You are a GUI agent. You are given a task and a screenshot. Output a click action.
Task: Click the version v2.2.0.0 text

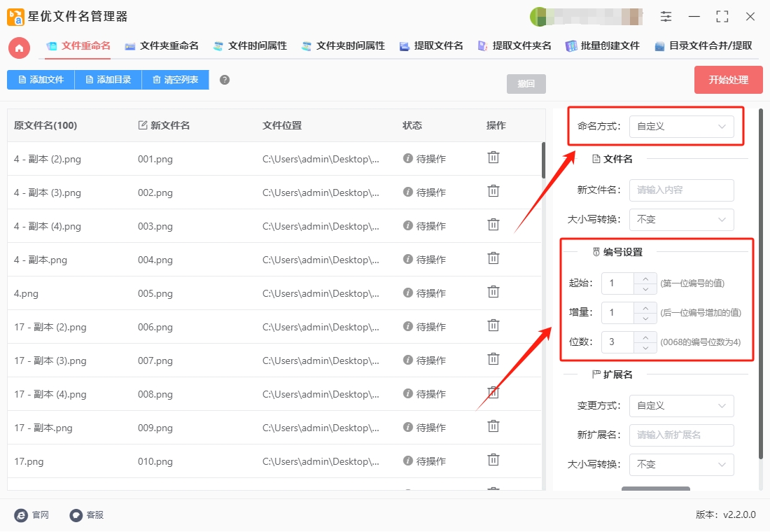pos(726,514)
